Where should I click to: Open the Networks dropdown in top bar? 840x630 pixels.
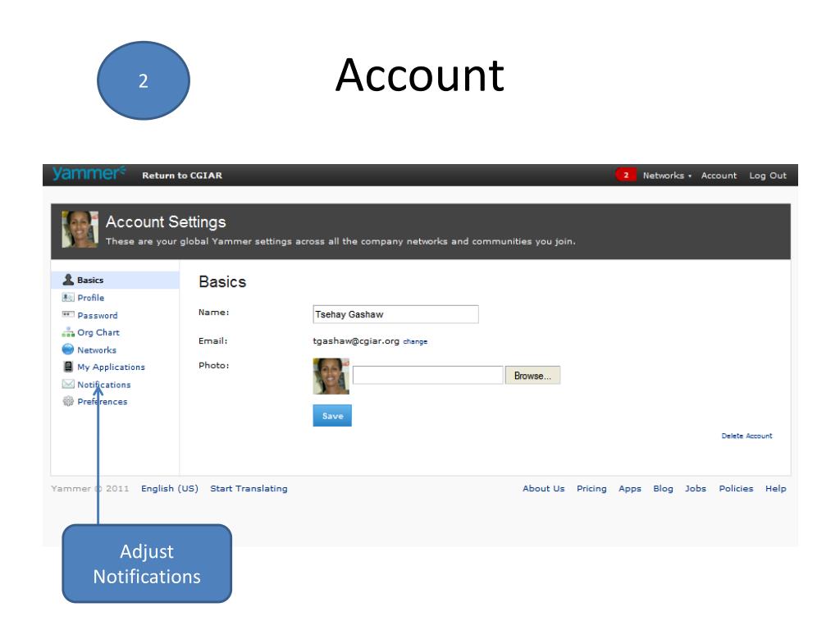tap(667, 176)
